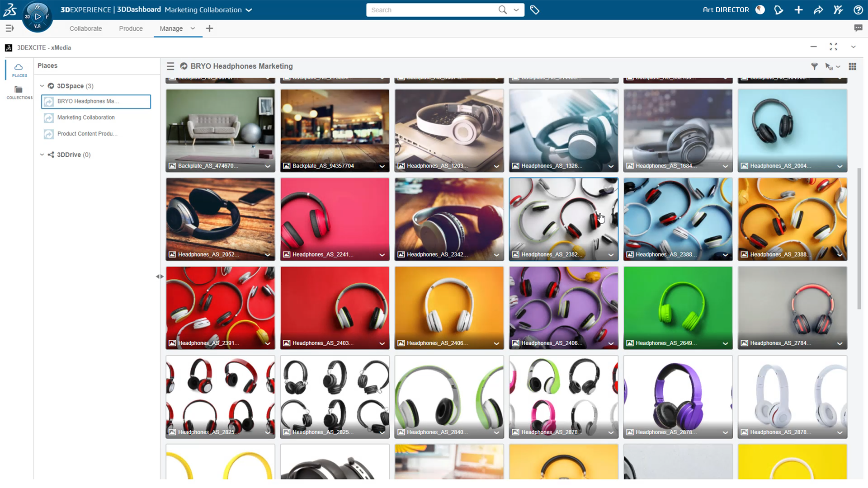Open the widget options chevron
868x488 pixels.
click(853, 47)
